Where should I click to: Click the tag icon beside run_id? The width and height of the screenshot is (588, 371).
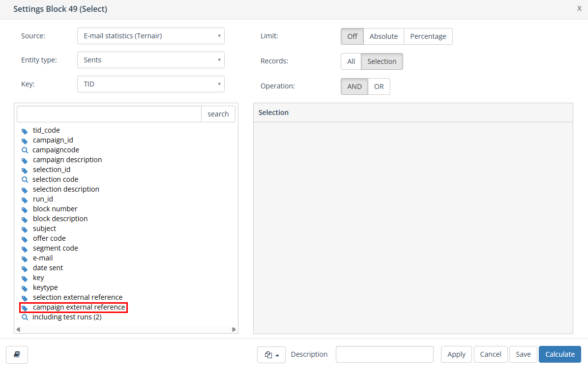pos(25,200)
